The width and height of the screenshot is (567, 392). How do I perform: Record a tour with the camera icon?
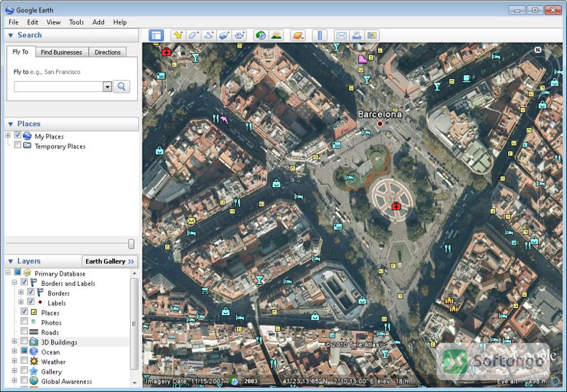239,35
